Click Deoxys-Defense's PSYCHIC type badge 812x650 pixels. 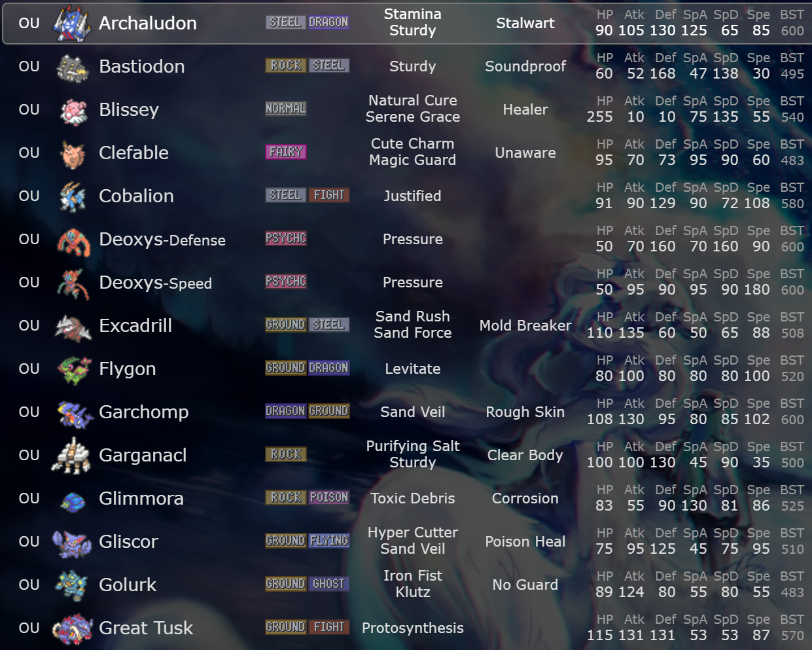click(286, 238)
